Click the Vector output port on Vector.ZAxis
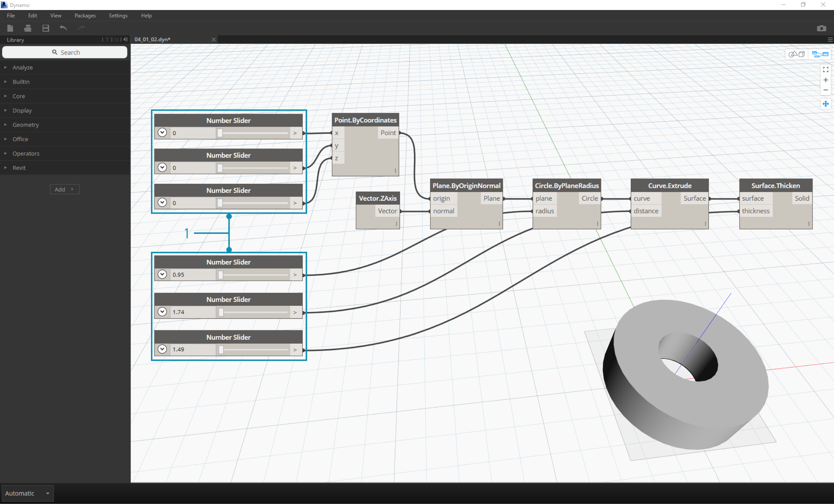The width and height of the screenshot is (834, 504). [x=387, y=211]
